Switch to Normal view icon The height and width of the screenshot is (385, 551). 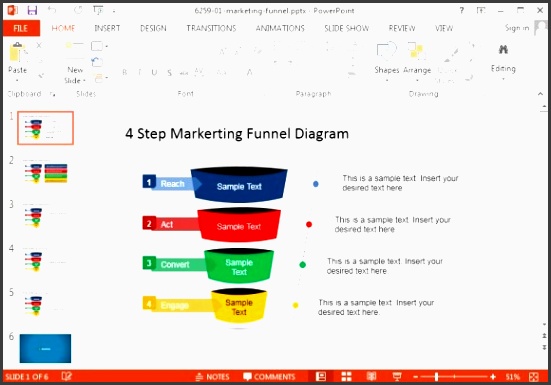(320, 377)
